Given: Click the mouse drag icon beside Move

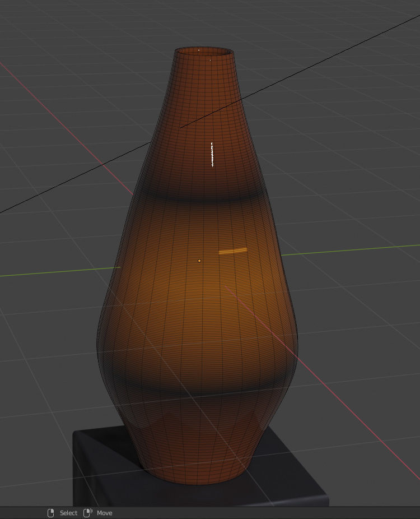Looking at the screenshot, I should pos(87,513).
